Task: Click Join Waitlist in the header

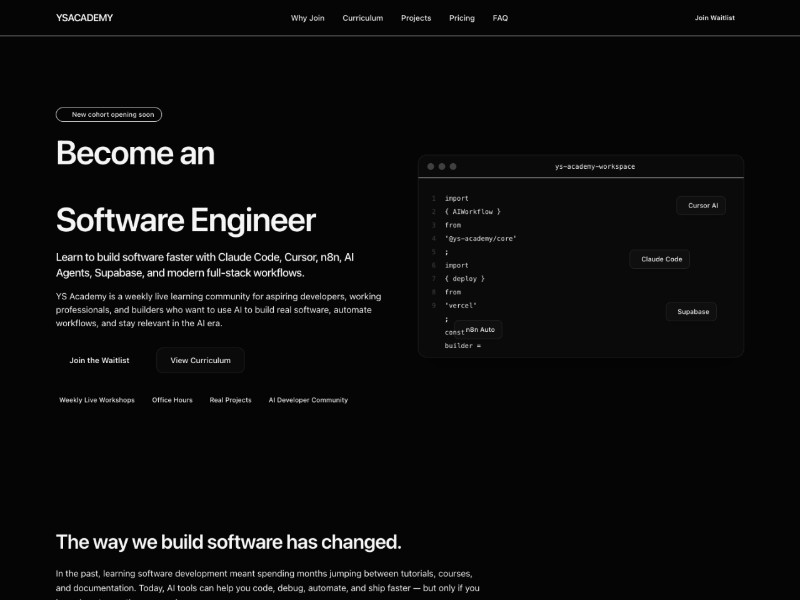Action: pos(714,18)
